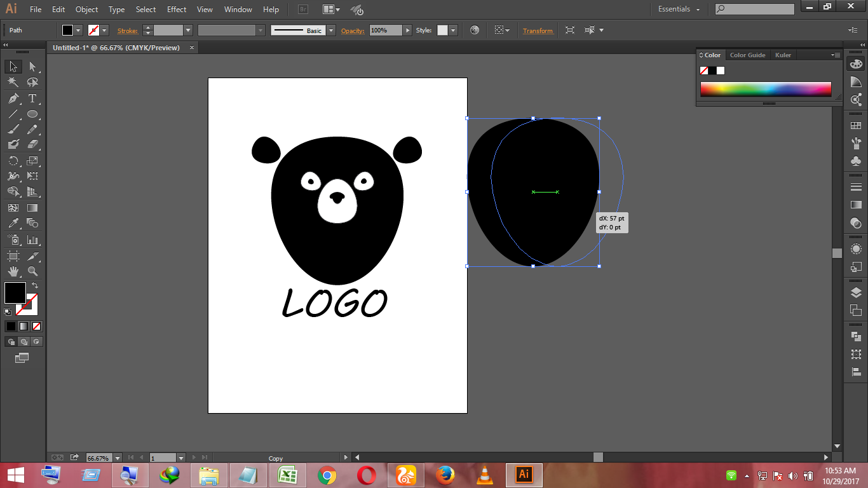The width and height of the screenshot is (868, 488).
Task: Open the Essentials workspace switcher
Action: [x=679, y=9]
